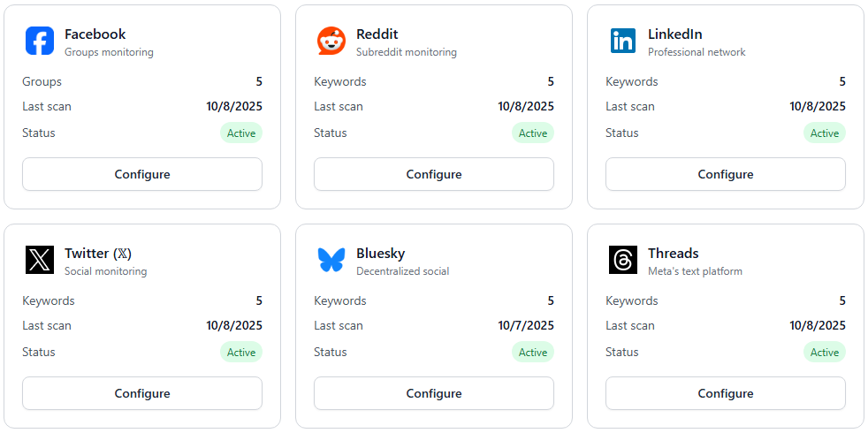This screenshot has width=868, height=433.
Task: Click the Facebook card title text
Action: [95, 34]
